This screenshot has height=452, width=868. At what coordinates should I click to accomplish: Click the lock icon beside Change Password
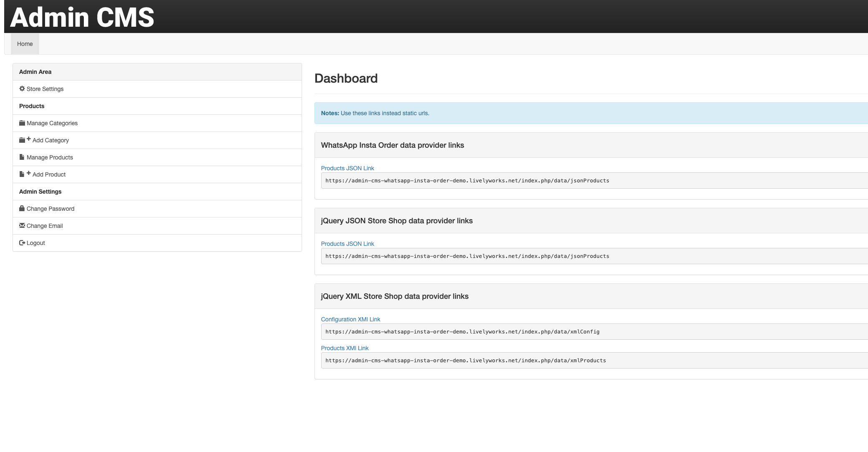coord(22,208)
